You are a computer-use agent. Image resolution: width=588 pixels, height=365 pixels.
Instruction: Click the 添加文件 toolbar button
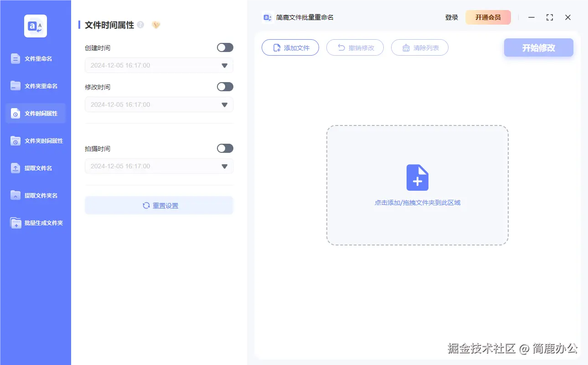(x=290, y=47)
